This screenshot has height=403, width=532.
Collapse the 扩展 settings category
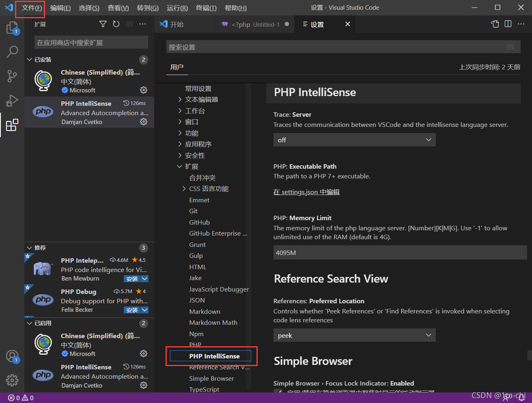click(180, 166)
